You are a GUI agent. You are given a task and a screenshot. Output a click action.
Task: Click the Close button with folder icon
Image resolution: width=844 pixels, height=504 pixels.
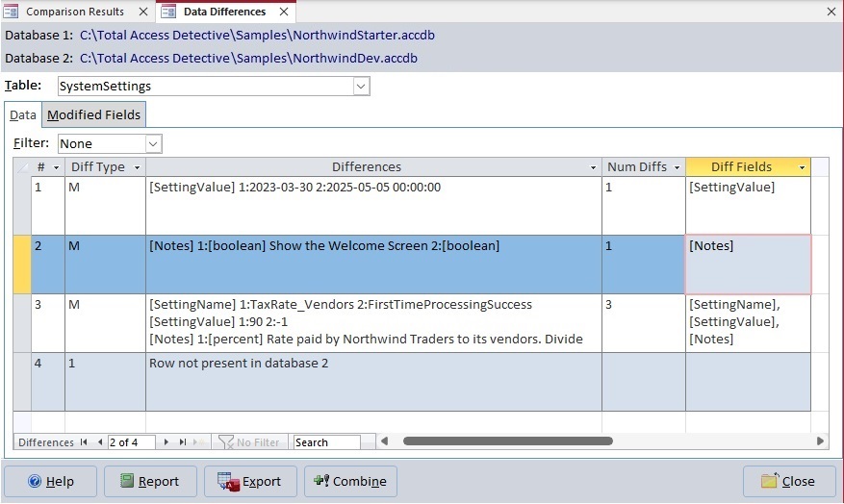787,481
